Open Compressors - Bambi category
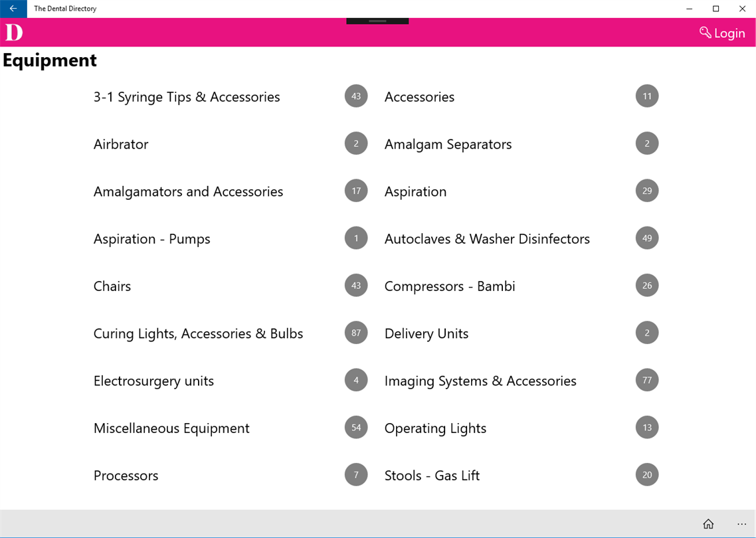This screenshot has height=538, width=756. tap(450, 286)
